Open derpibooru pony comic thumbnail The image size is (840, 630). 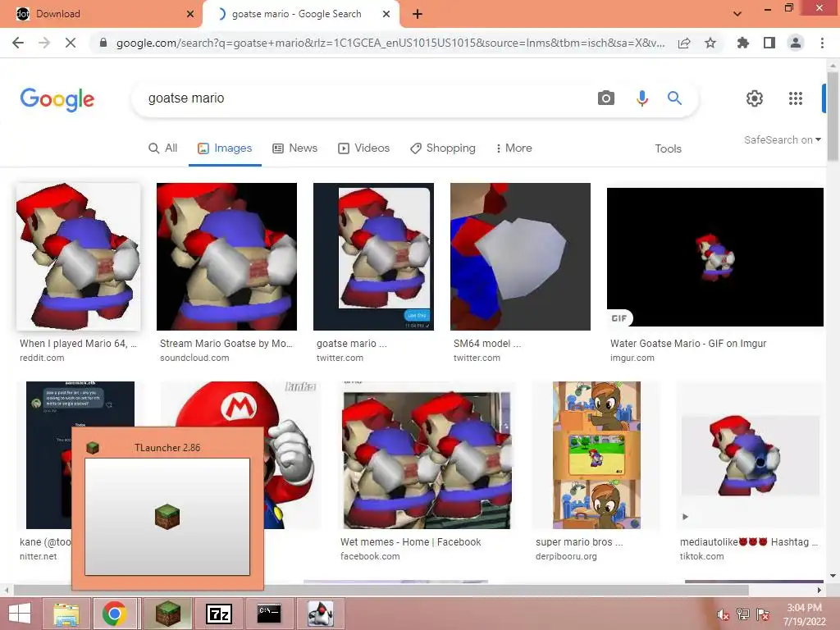click(x=596, y=454)
